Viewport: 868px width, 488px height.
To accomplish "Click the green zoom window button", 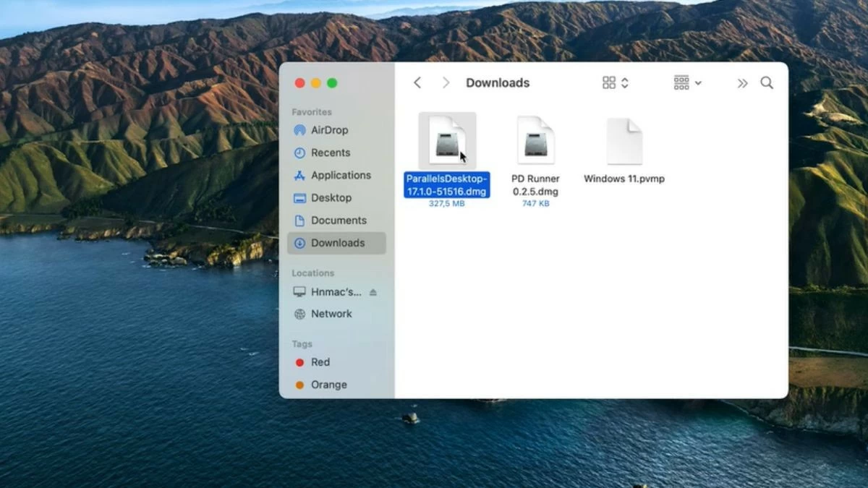I will (x=332, y=83).
